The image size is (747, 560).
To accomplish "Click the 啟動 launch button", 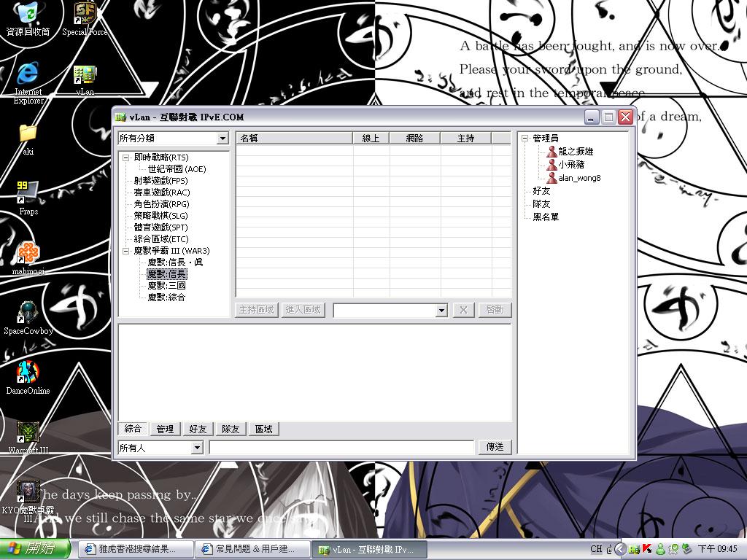I will [x=495, y=310].
